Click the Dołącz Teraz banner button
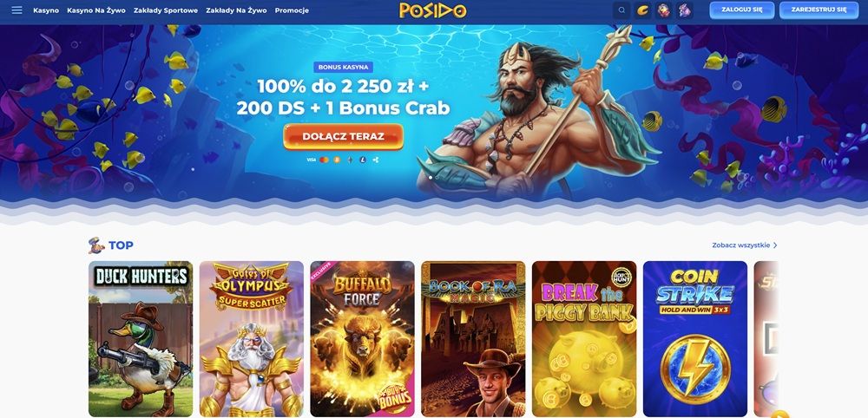868x418 pixels. coord(343,136)
